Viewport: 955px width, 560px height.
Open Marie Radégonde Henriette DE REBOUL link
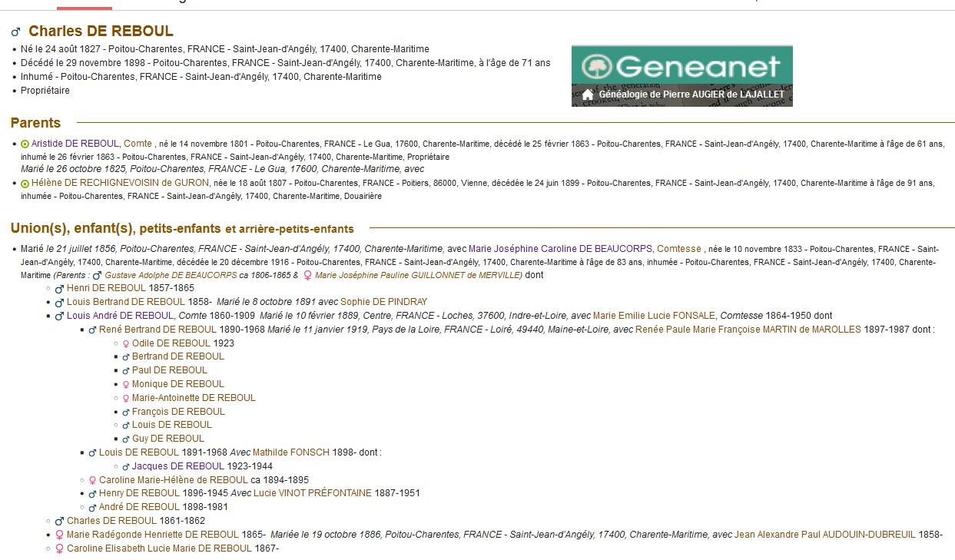point(153,535)
